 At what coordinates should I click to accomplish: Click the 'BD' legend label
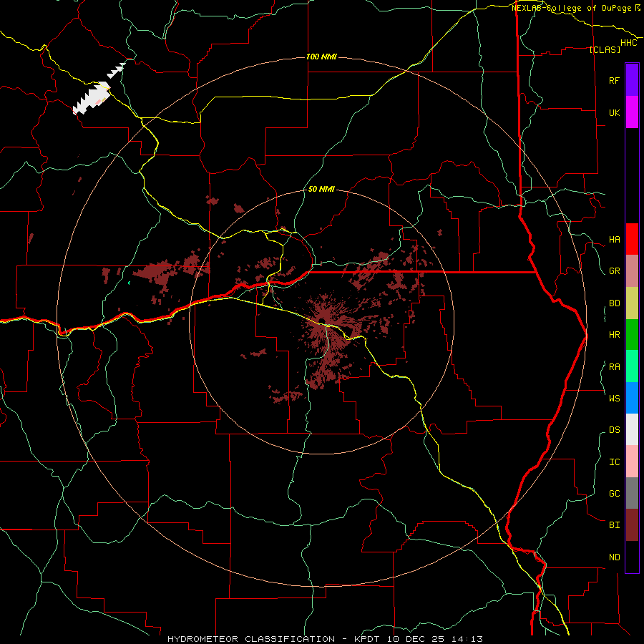(614, 303)
